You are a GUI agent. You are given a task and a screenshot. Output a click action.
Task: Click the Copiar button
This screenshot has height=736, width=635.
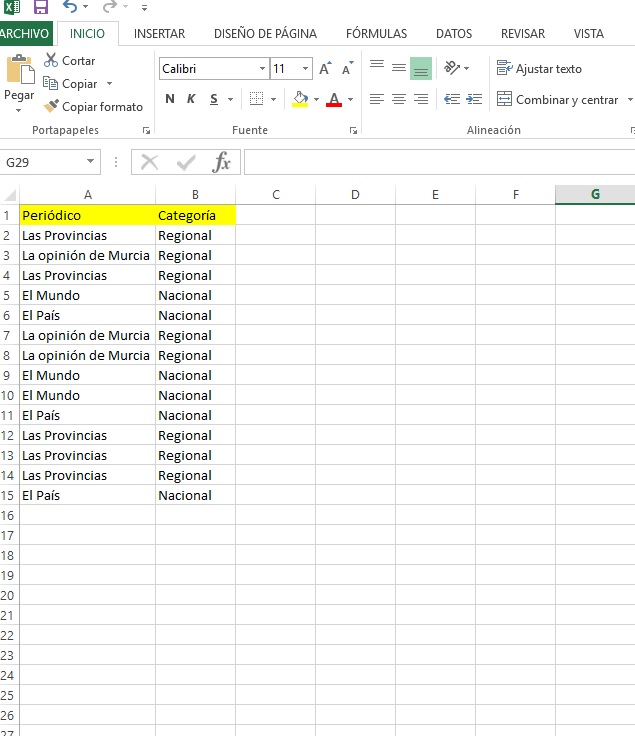coord(70,84)
